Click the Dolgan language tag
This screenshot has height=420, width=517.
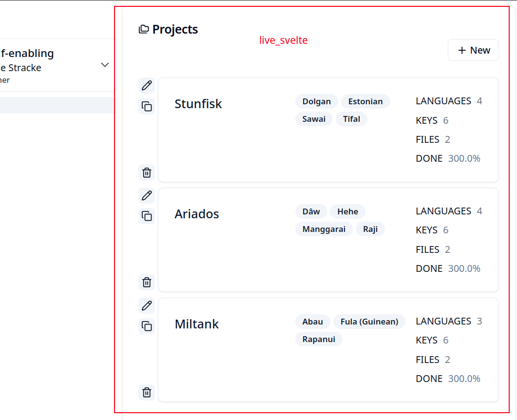tap(317, 101)
